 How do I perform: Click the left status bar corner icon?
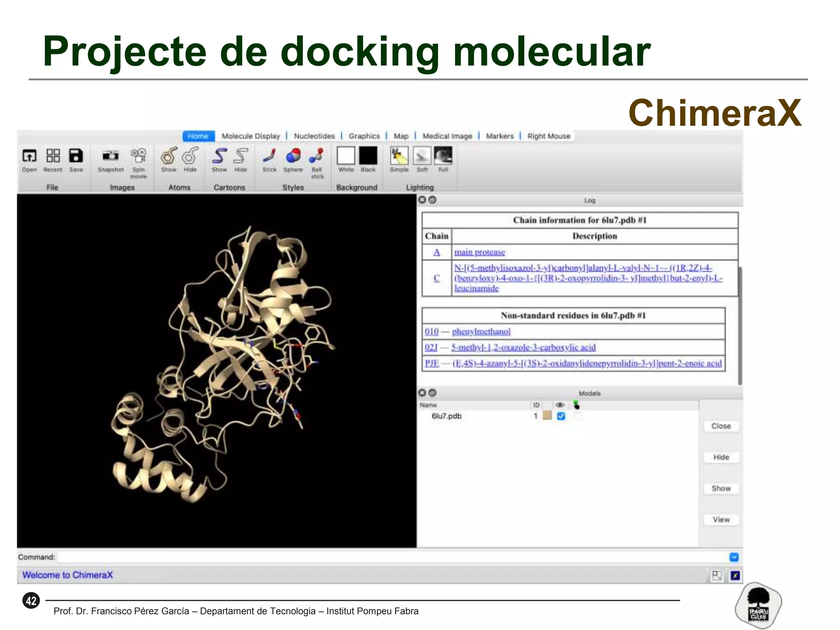click(717, 575)
